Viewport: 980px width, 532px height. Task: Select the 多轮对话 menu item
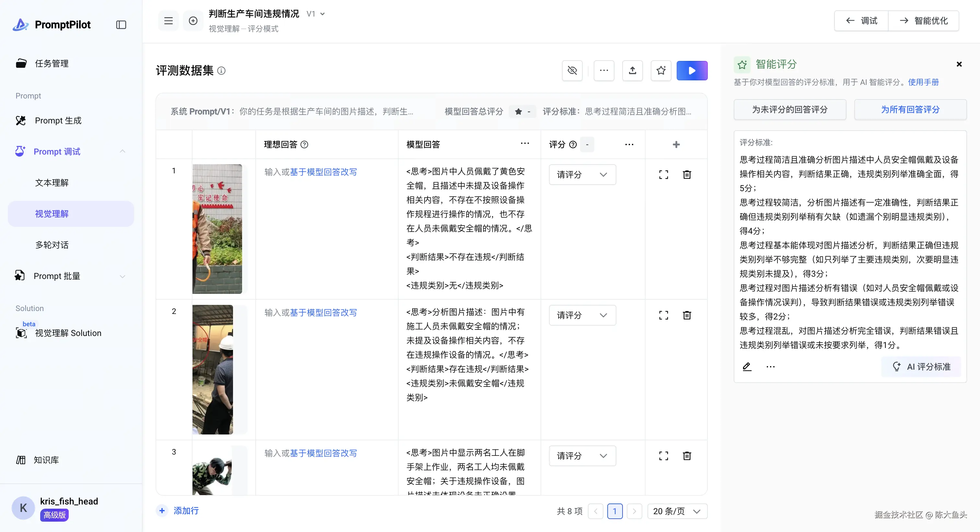52,245
